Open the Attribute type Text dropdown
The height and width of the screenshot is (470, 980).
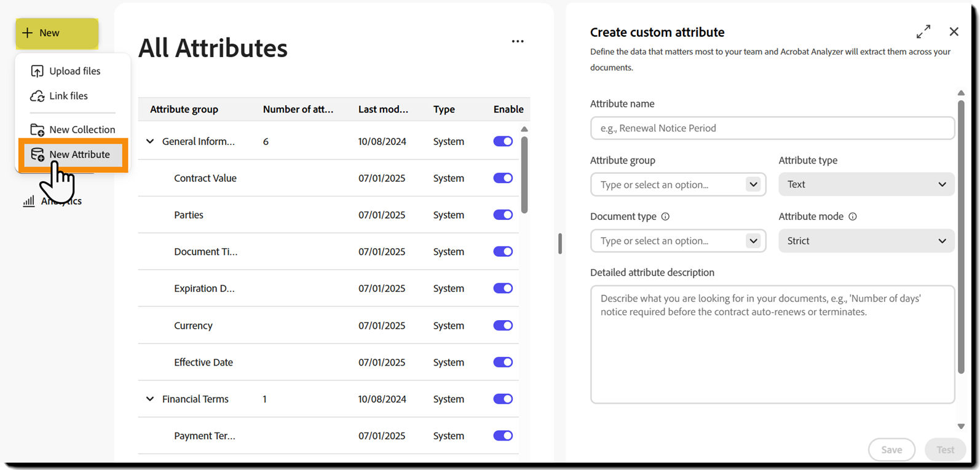click(x=866, y=184)
